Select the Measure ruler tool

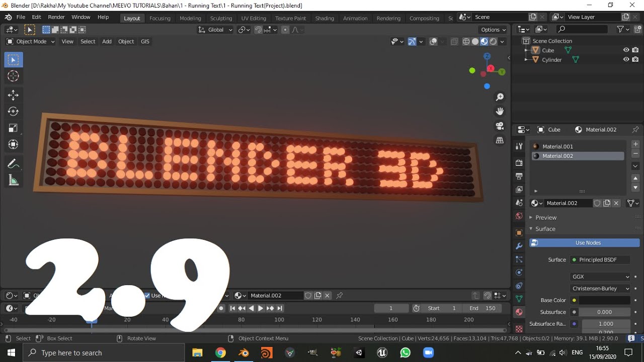coord(14,180)
